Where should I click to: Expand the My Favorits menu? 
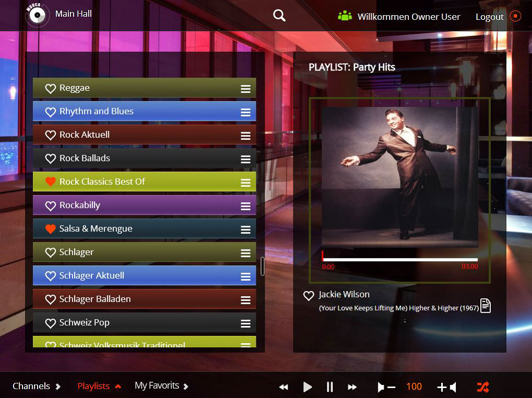[161, 386]
